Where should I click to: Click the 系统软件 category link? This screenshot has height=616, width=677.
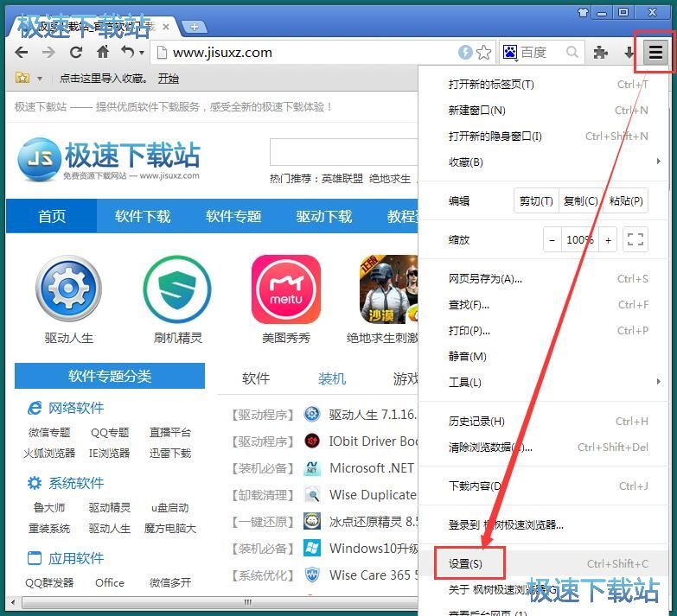[76, 483]
